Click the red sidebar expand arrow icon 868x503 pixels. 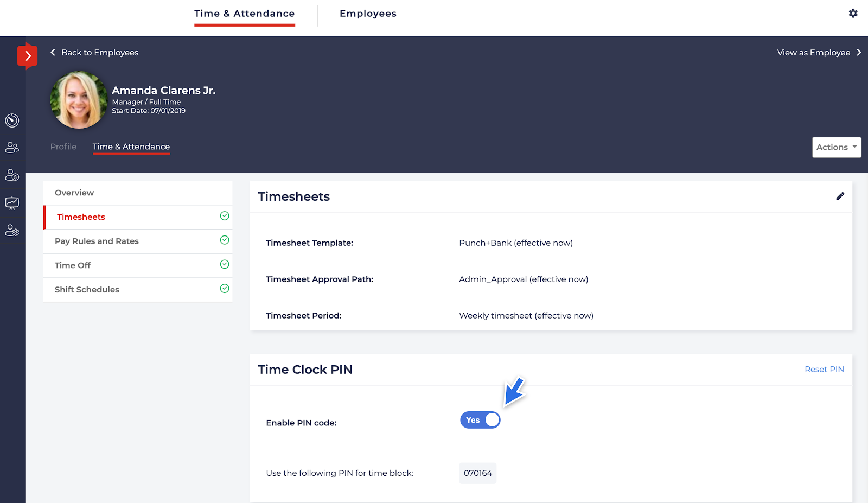pos(28,55)
